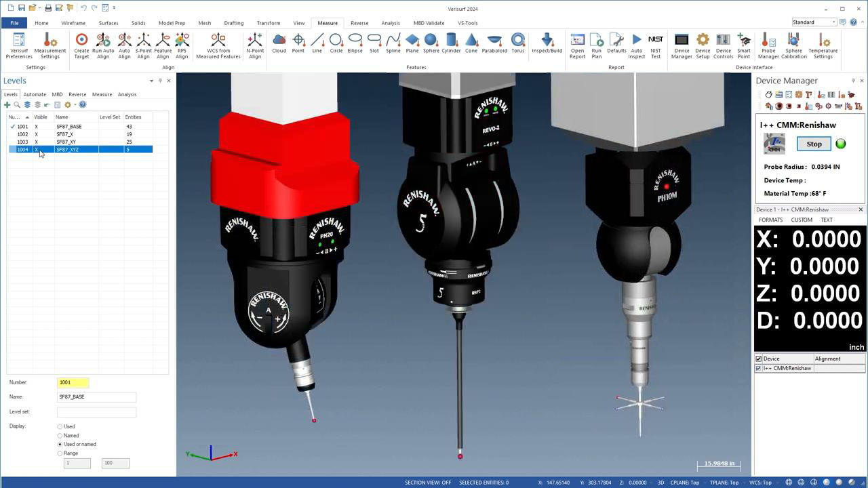Open the Device Manager ribbon button
Screen dimensions: 868x488
(x=682, y=46)
